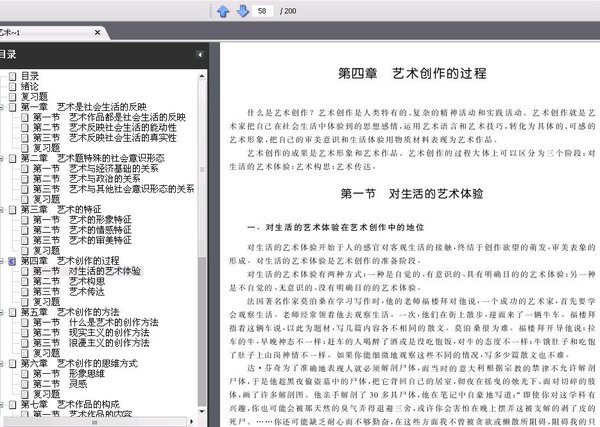Collapse the 第六章 tree node

point(2,364)
